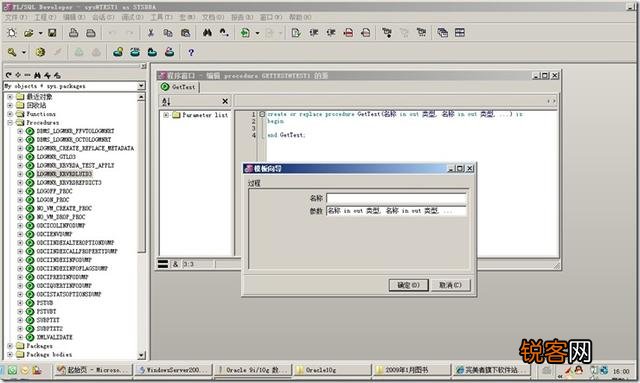Click the 名称 input field in the dialog
The width and height of the screenshot is (640, 383).
[396, 198]
